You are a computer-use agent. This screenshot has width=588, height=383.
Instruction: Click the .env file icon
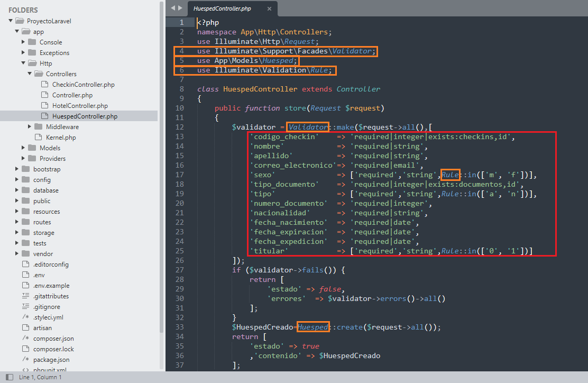click(25, 275)
